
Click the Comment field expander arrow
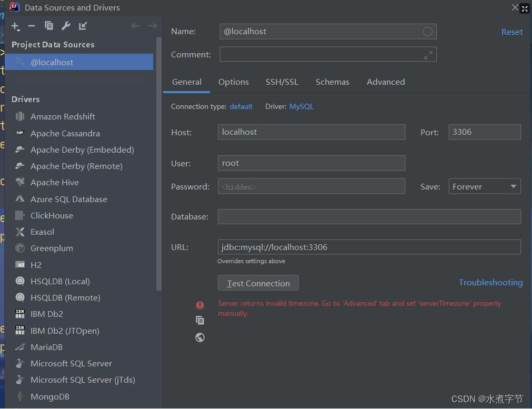click(x=429, y=54)
